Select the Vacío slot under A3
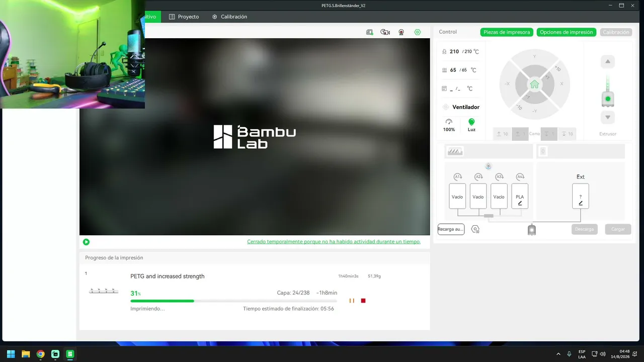The image size is (644, 362). click(x=499, y=196)
